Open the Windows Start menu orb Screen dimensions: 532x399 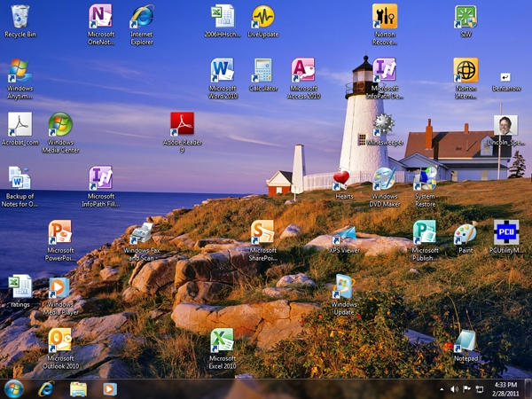click(x=14, y=389)
